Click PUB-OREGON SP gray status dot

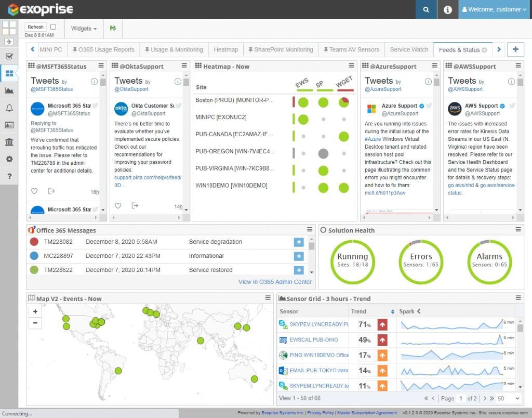323,153
